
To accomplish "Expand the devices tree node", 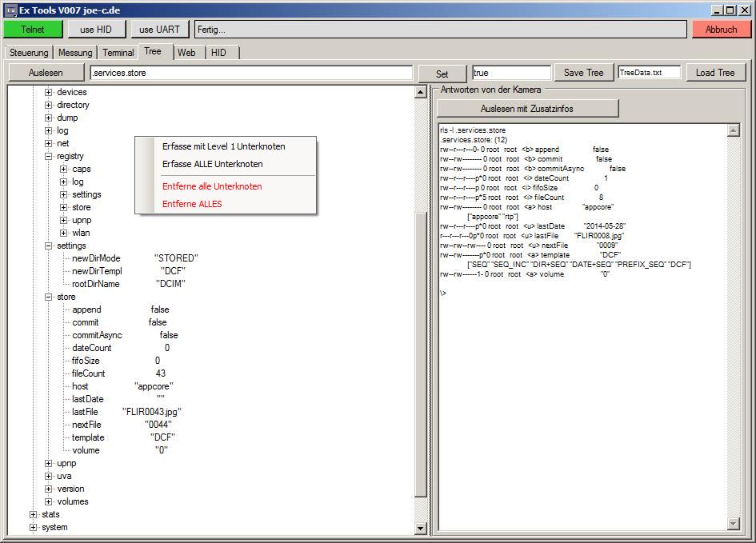I will [49, 92].
